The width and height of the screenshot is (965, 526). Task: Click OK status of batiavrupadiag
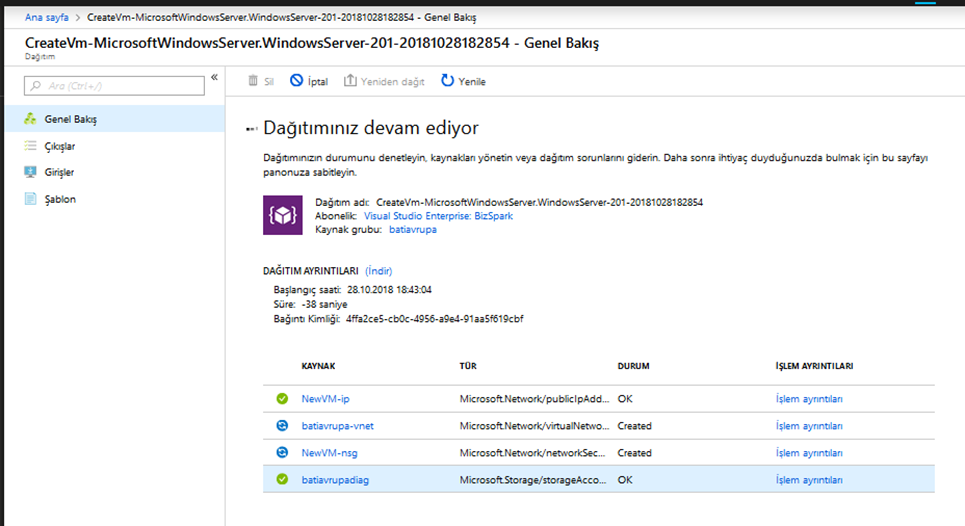pos(625,480)
